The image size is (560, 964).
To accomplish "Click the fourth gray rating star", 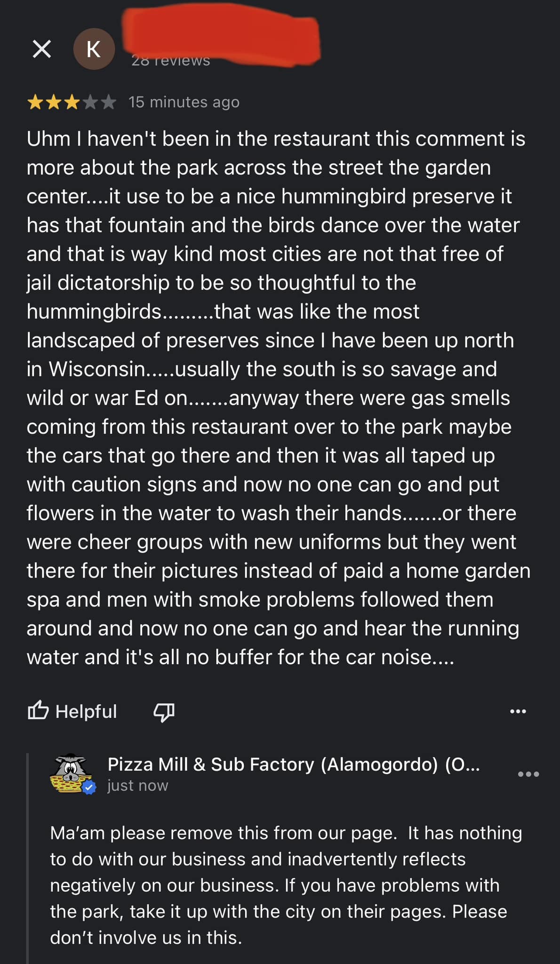I will point(90,102).
